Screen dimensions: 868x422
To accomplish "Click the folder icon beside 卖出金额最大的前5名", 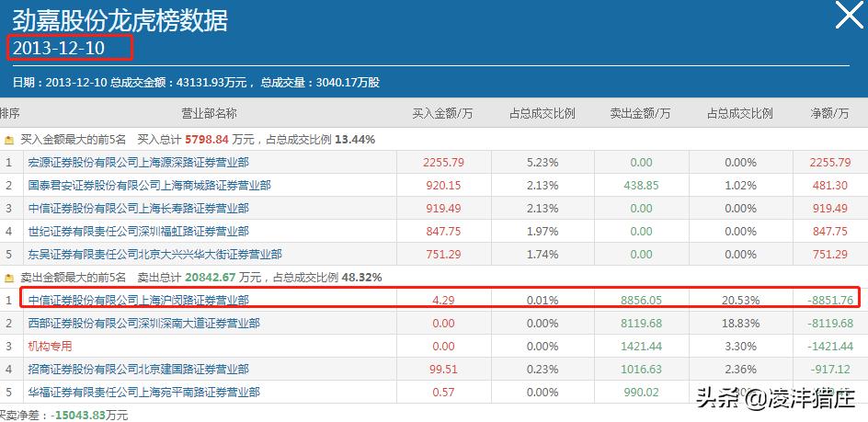I will pyautogui.click(x=9, y=278).
